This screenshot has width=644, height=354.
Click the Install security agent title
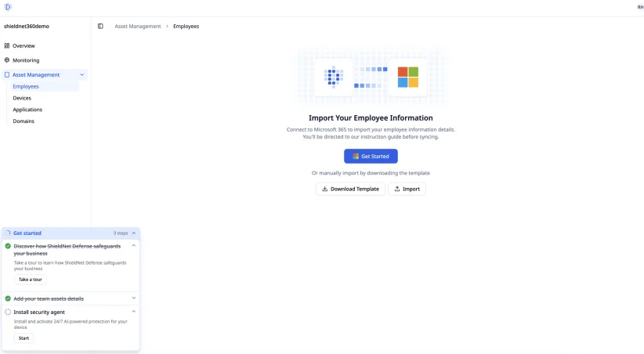[x=39, y=312]
